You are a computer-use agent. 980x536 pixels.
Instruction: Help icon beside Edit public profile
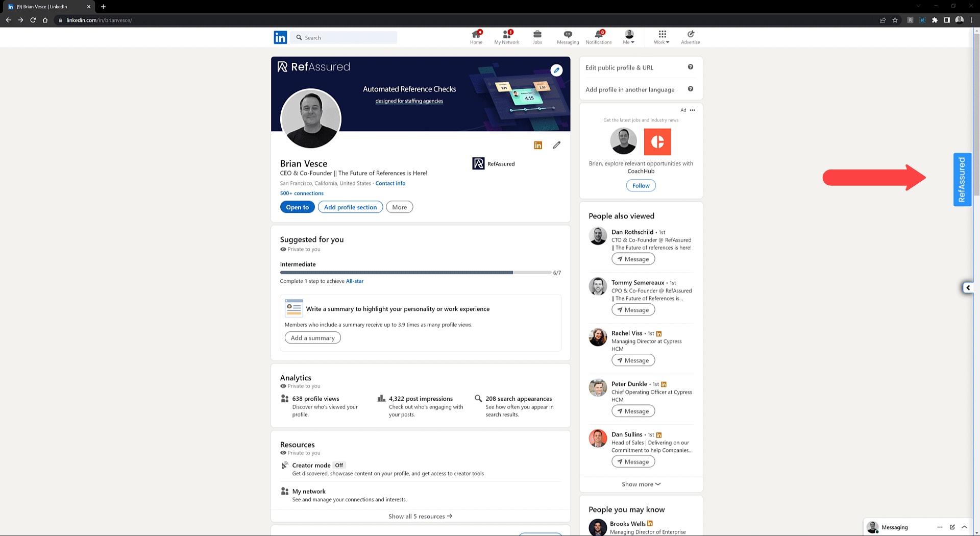click(x=691, y=67)
